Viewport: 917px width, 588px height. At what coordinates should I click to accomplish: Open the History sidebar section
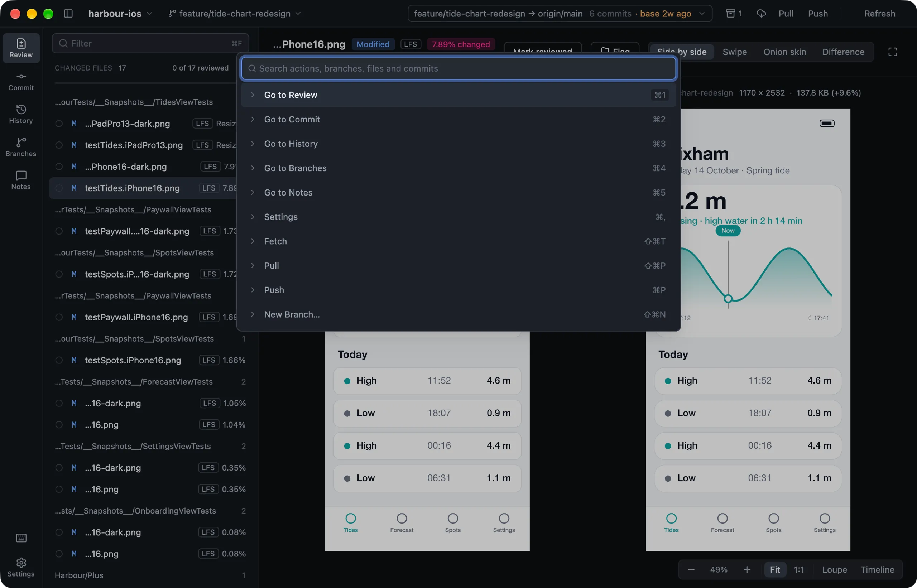tap(21, 115)
